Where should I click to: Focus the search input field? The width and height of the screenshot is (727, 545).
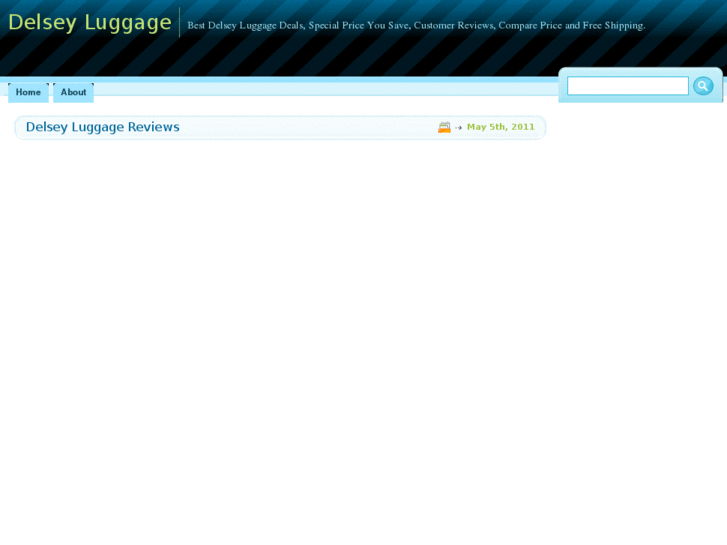click(628, 86)
